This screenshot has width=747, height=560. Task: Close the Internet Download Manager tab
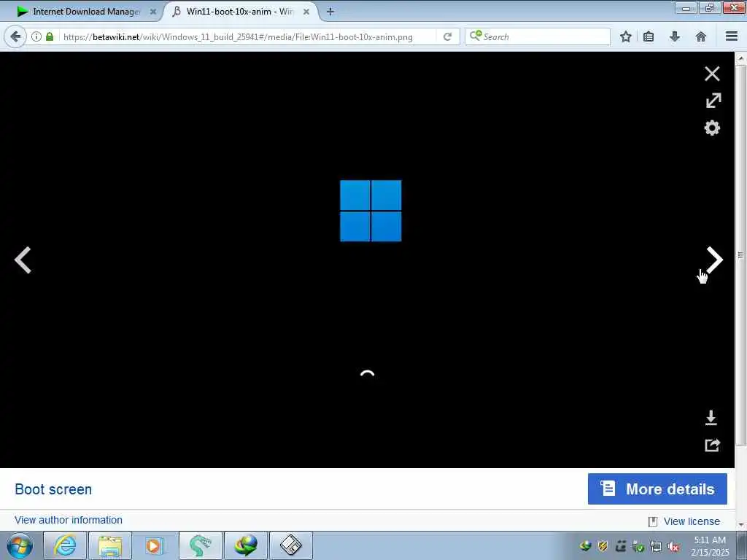[153, 12]
